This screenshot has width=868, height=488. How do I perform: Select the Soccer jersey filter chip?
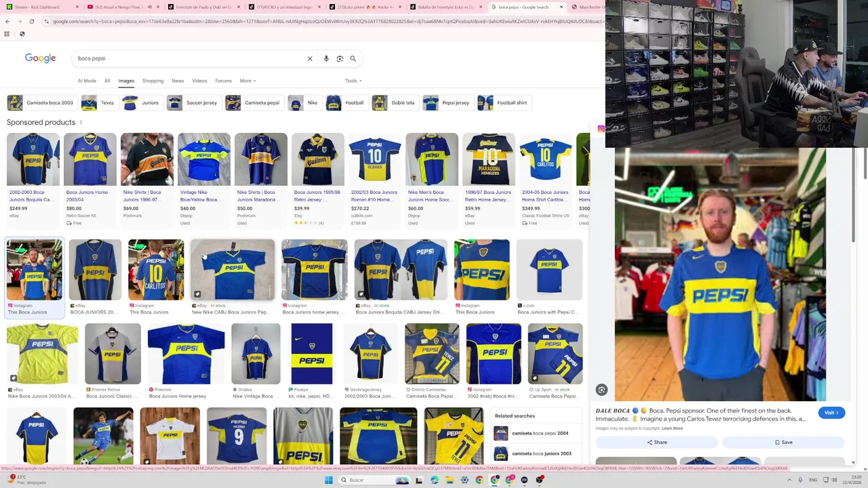(x=193, y=103)
